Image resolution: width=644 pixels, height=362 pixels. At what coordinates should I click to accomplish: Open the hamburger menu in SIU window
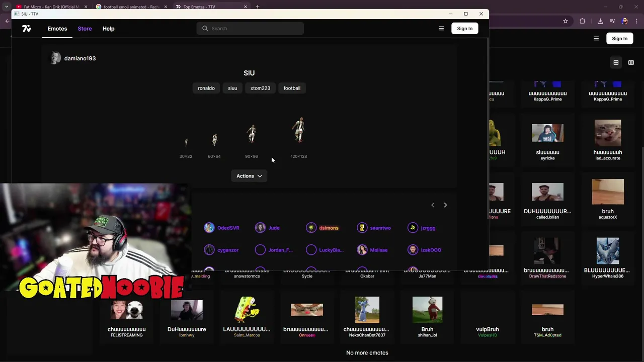pyautogui.click(x=441, y=29)
